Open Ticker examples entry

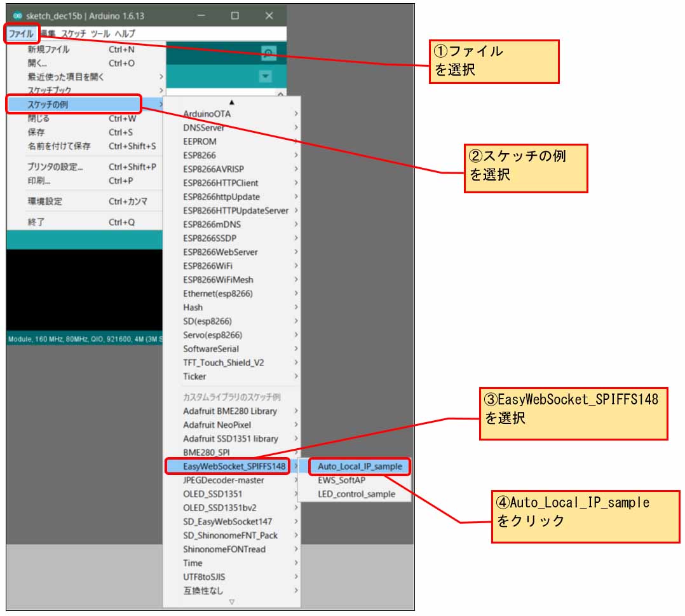[x=233, y=376]
